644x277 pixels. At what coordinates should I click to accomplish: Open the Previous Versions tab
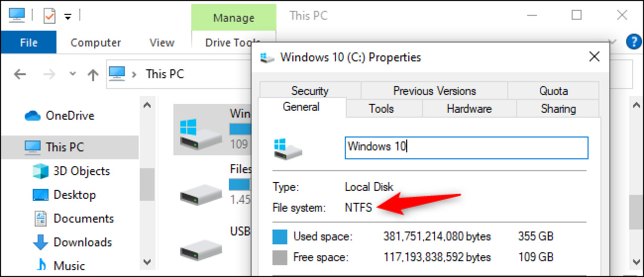pos(435,91)
